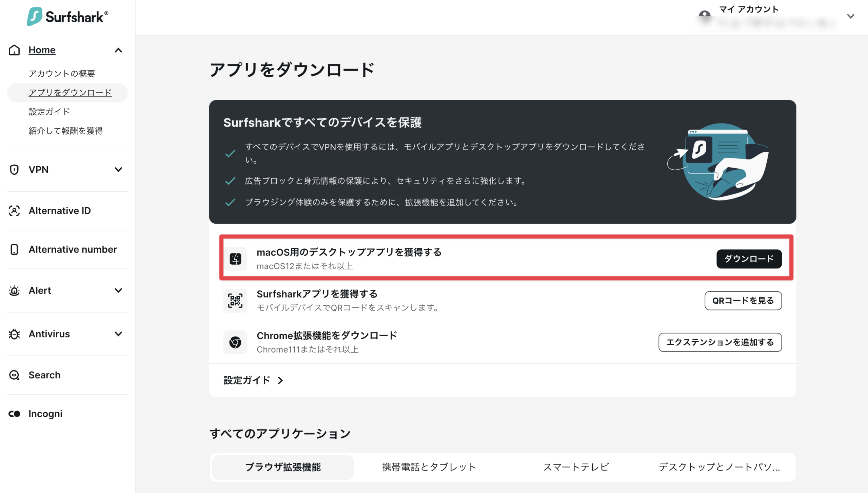Expand the Alert section chevron

[118, 290]
